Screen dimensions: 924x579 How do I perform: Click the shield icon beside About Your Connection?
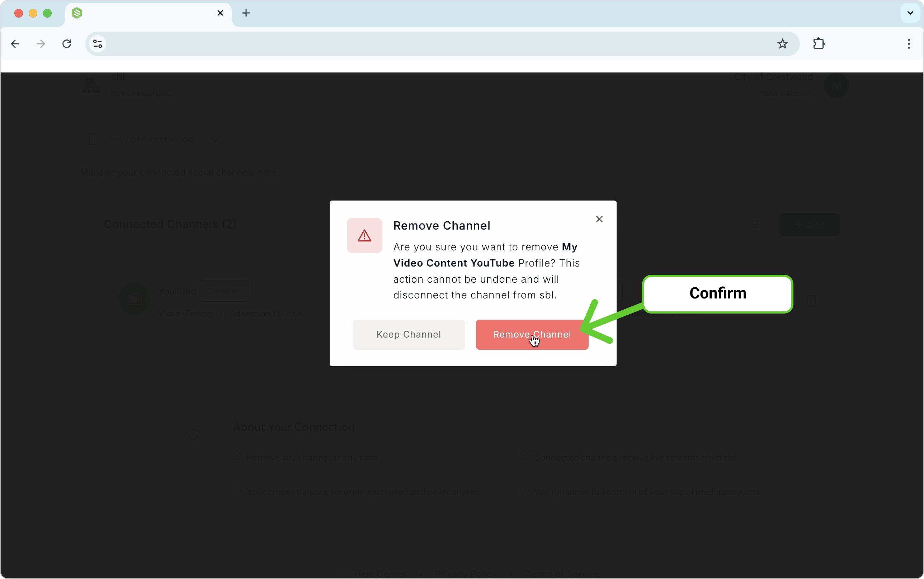pyautogui.click(x=194, y=434)
